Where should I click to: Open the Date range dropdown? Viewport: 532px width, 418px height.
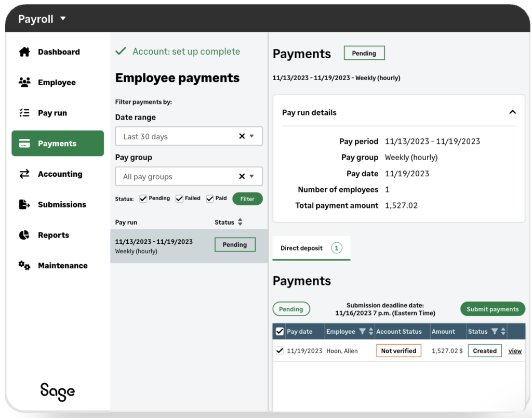coord(252,136)
